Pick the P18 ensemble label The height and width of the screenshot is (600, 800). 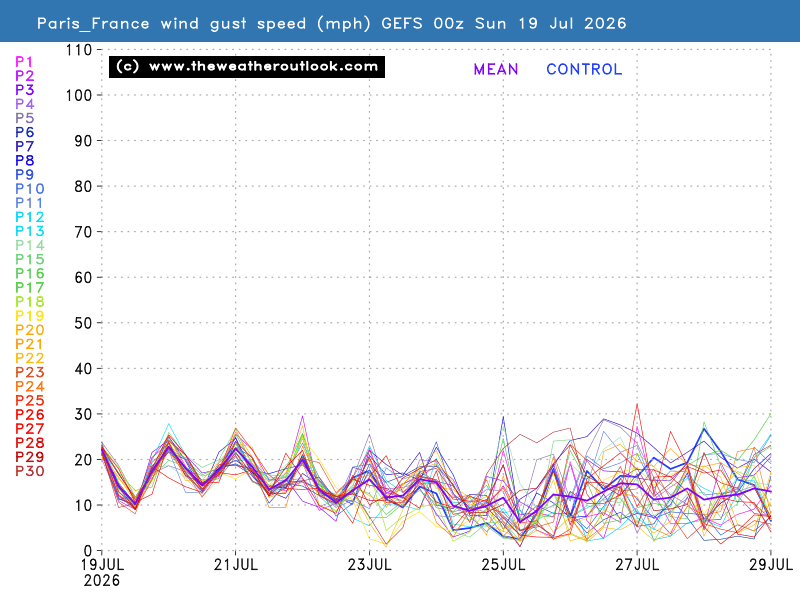[30, 302]
